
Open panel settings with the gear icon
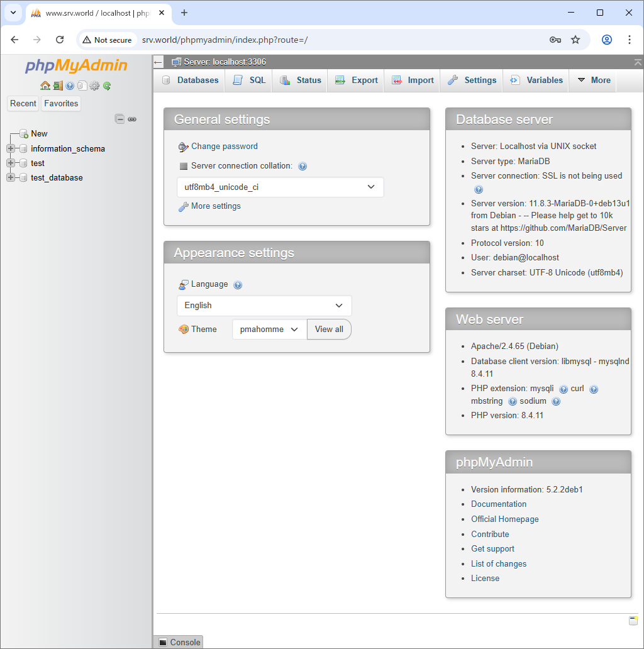[94, 86]
